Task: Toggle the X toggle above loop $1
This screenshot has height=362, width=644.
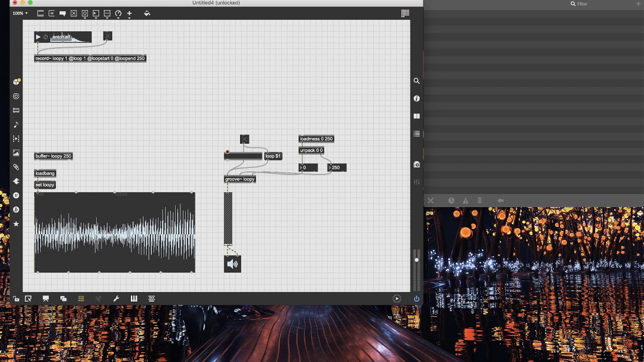Action: [245, 139]
